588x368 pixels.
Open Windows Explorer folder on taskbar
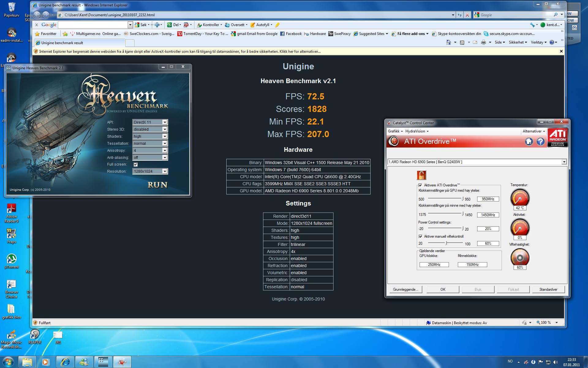27,362
